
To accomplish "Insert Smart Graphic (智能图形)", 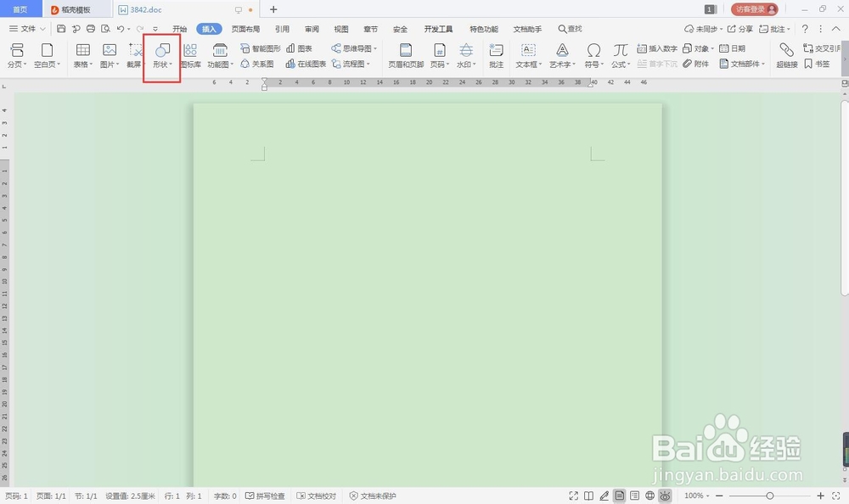I will [x=261, y=48].
